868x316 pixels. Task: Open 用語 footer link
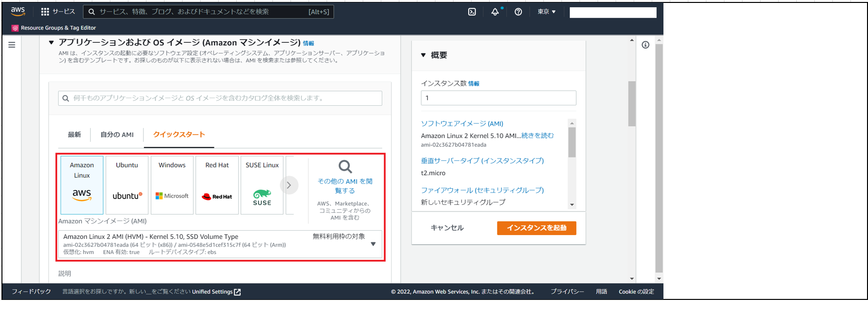coord(601,292)
